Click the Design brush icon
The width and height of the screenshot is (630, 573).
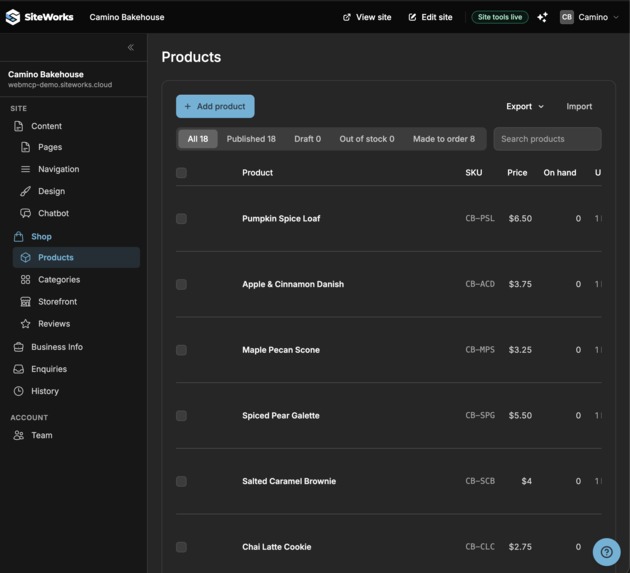click(25, 191)
